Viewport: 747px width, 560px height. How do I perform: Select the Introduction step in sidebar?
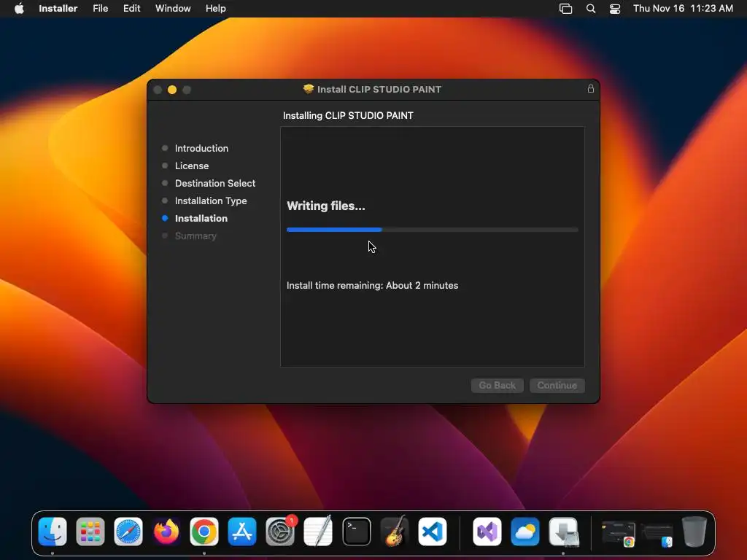(x=201, y=148)
